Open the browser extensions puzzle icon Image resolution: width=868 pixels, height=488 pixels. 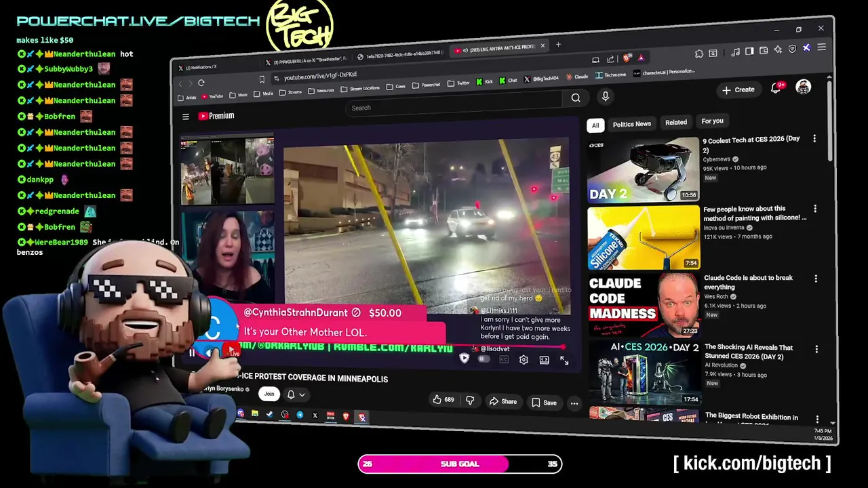699,54
